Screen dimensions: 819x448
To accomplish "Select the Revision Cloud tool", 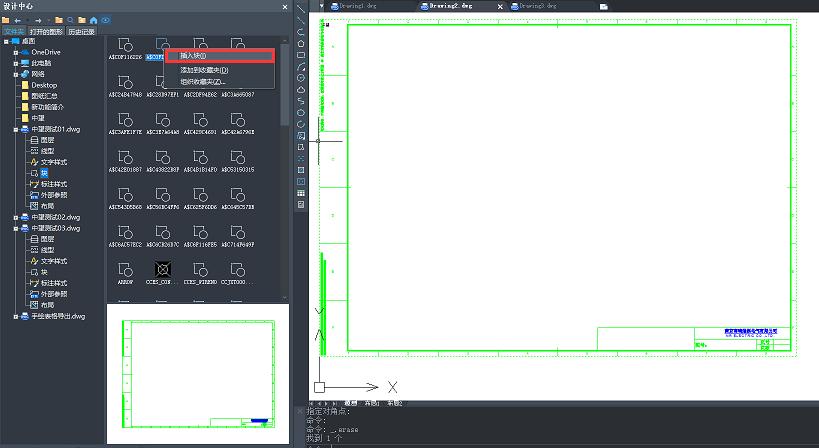I will pos(302,90).
